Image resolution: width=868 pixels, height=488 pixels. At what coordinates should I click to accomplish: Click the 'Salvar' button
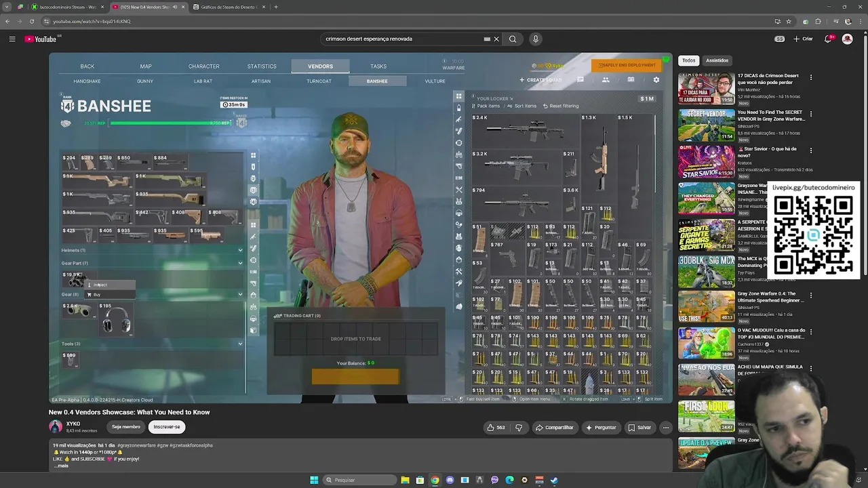(x=639, y=428)
